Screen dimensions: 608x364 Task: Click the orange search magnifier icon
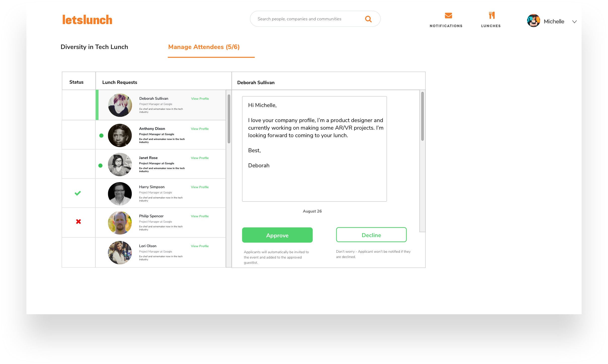coord(368,19)
